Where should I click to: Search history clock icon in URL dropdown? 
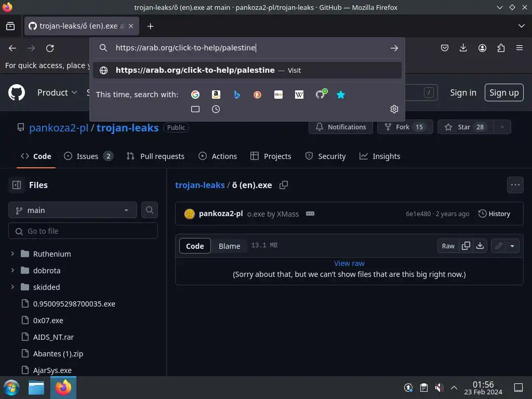pos(216,109)
